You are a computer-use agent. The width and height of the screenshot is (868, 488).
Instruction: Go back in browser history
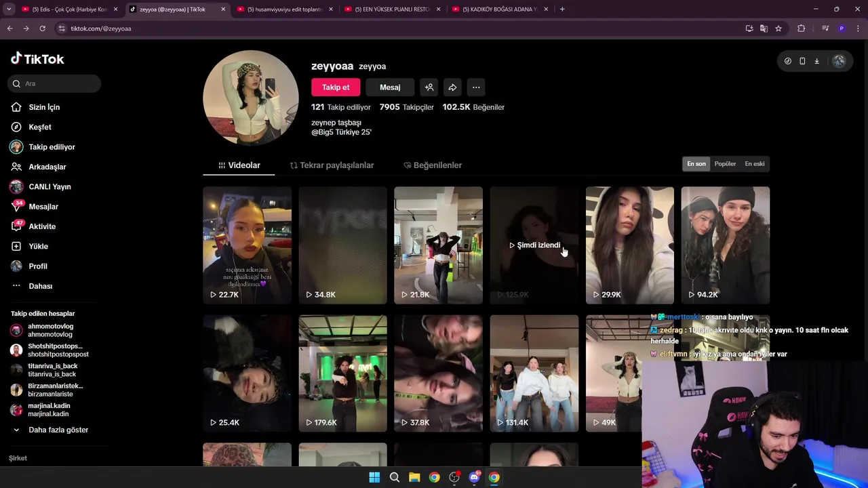(x=9, y=28)
